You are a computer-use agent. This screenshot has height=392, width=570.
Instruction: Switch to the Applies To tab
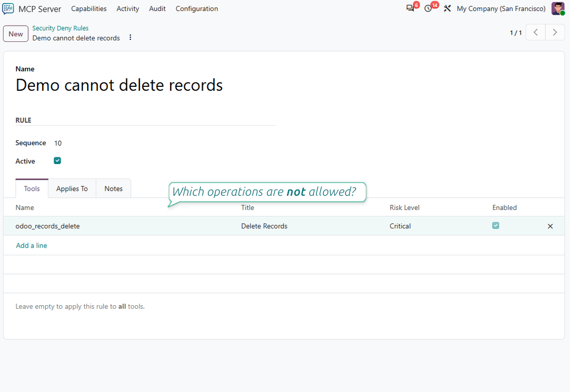pos(72,189)
